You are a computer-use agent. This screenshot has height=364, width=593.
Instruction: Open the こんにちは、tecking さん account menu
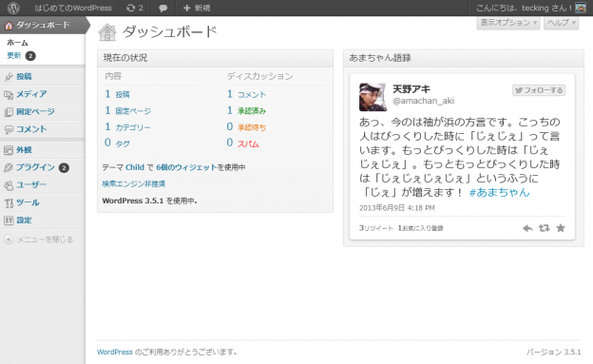tap(524, 8)
